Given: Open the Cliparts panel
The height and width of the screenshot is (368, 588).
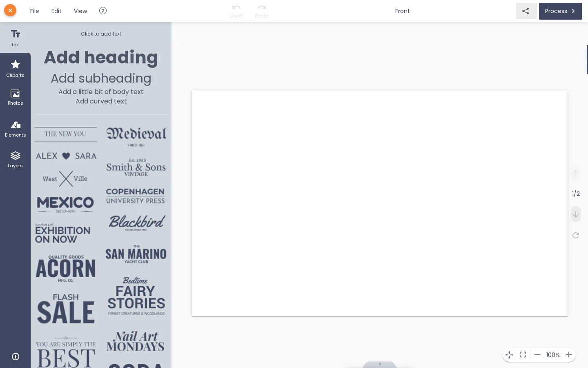Looking at the screenshot, I should tap(16, 69).
